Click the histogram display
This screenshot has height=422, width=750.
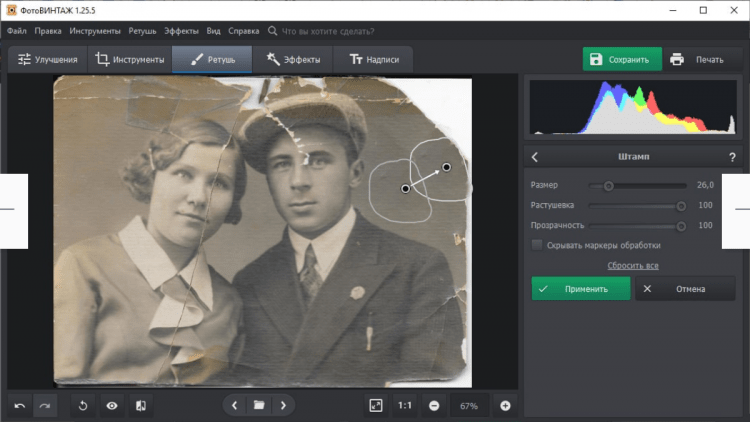pyautogui.click(x=633, y=107)
